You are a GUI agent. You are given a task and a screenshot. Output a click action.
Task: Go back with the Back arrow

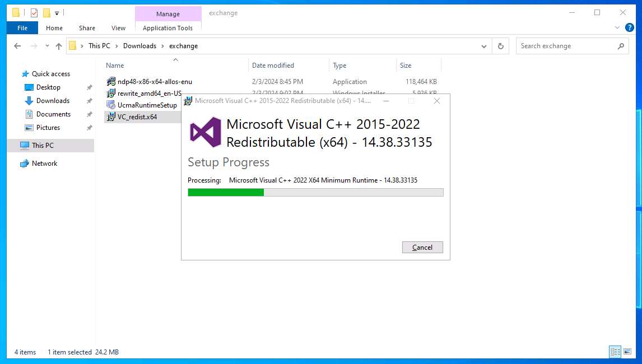pos(17,46)
